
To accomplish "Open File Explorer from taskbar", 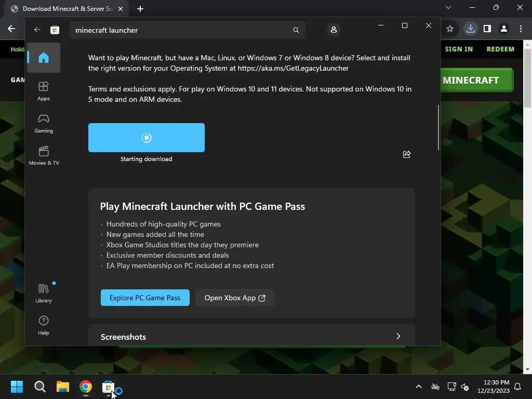I will pos(63,387).
